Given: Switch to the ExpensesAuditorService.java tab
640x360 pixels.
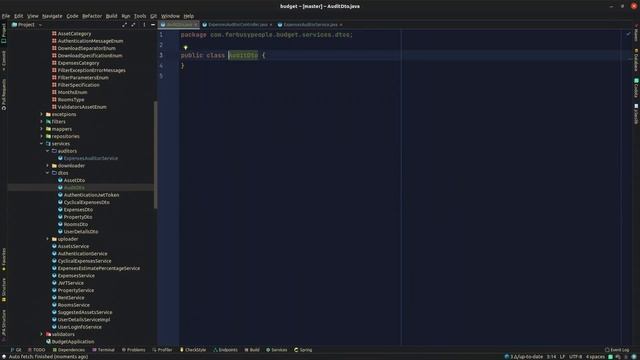Looking at the screenshot, I should (x=310, y=25).
